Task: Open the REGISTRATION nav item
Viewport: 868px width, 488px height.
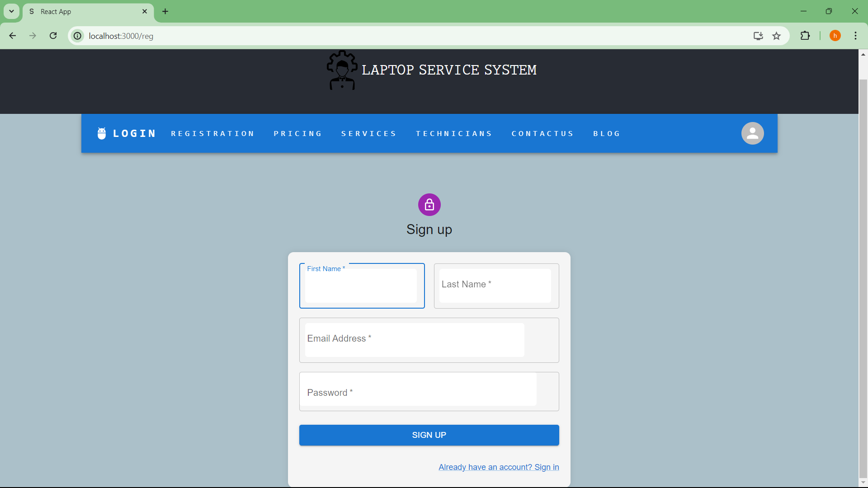Action: (212, 133)
